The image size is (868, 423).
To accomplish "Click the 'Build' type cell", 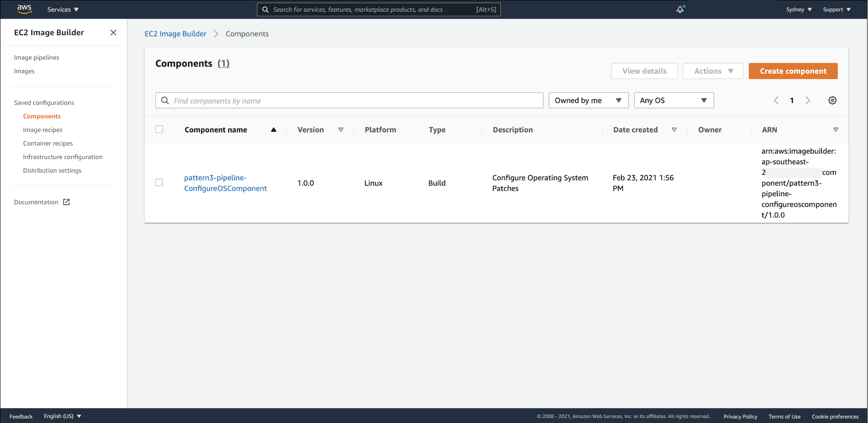I will point(437,183).
